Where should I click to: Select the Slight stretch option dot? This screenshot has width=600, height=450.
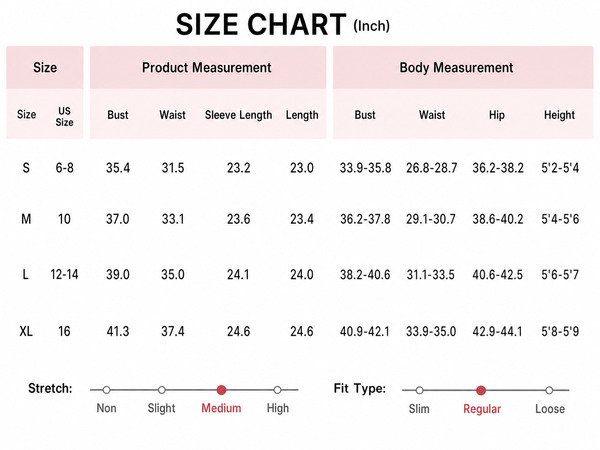pos(161,390)
